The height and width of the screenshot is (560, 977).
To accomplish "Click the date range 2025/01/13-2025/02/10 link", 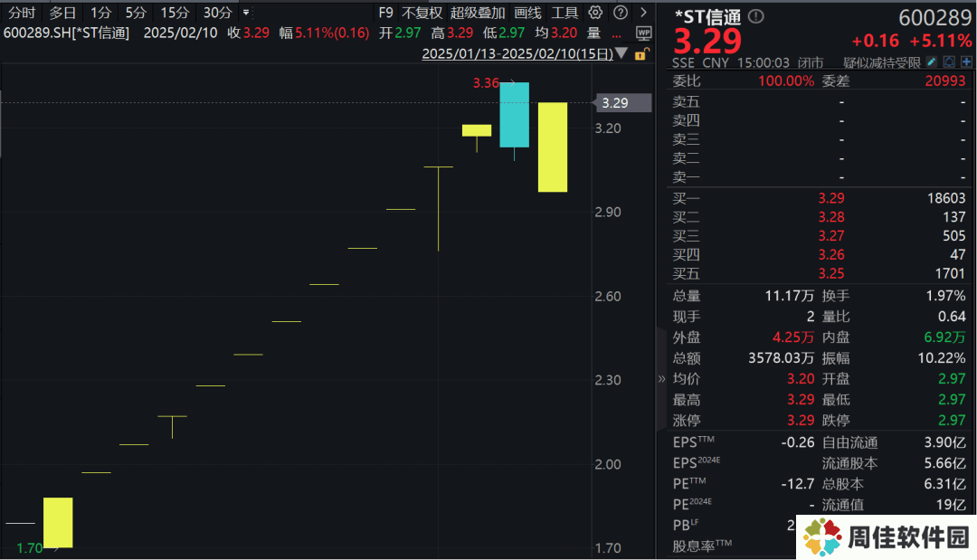I will [517, 53].
